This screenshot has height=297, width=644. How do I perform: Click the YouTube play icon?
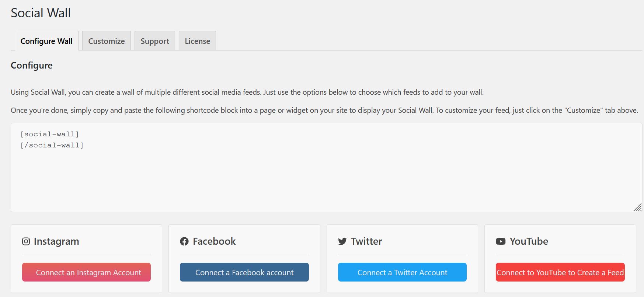(x=501, y=241)
